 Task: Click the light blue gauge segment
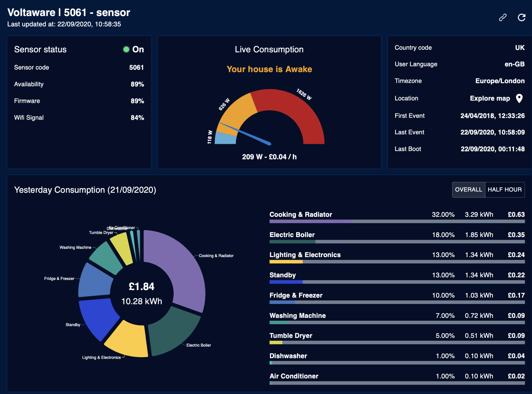pyautogui.click(x=226, y=139)
